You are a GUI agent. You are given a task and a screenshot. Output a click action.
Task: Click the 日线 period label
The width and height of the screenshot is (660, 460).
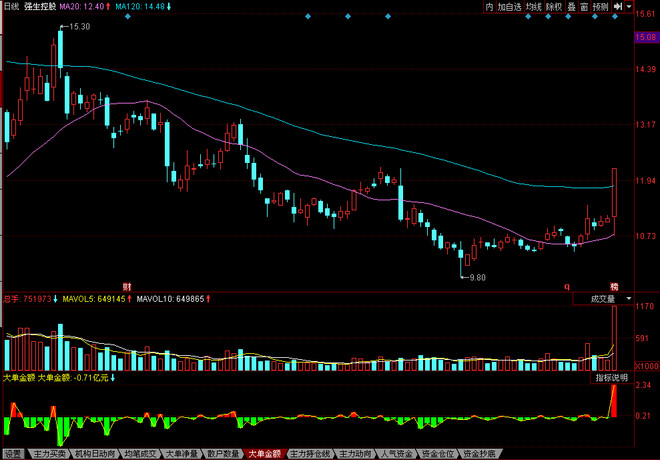coord(11,6)
